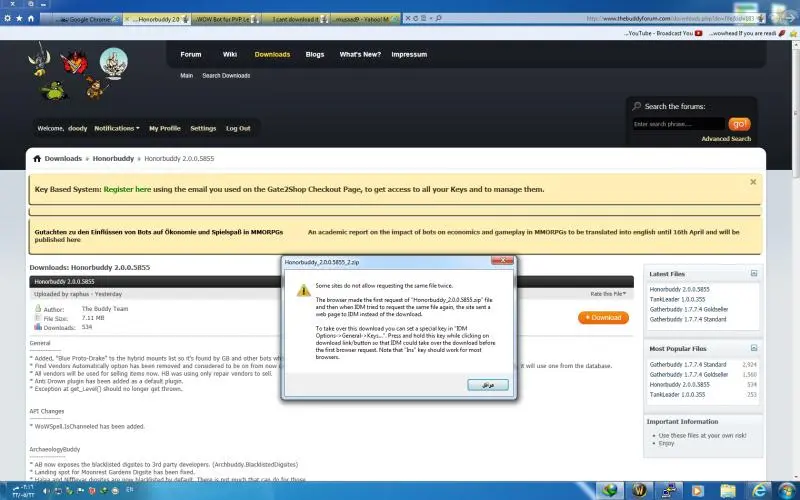Switch to the Google Chrome browser tab
Viewport: 800px width, 500px height.
pos(82,19)
